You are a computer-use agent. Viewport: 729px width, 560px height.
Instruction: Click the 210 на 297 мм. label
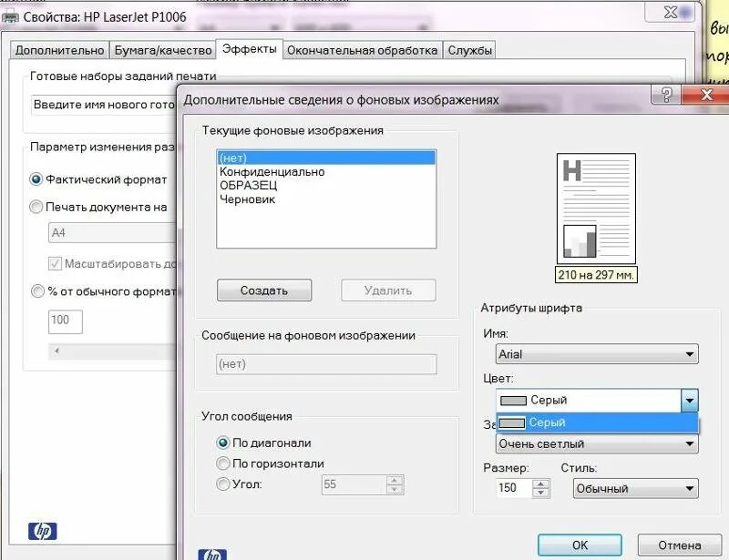[596, 275]
